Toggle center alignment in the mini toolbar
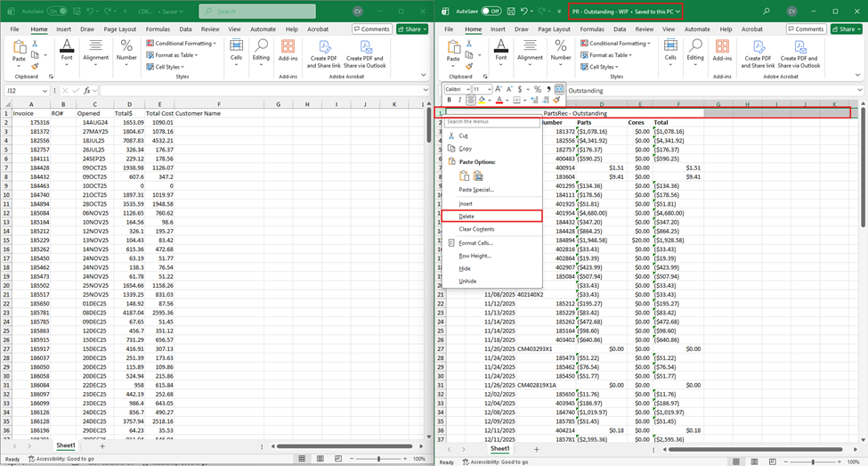The width and height of the screenshot is (868, 466). (x=471, y=101)
